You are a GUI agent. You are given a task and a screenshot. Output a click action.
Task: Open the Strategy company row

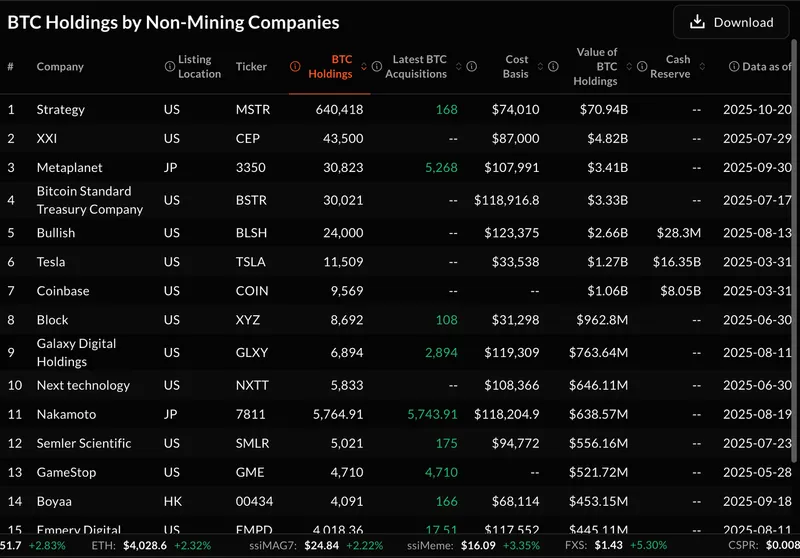tap(61, 109)
